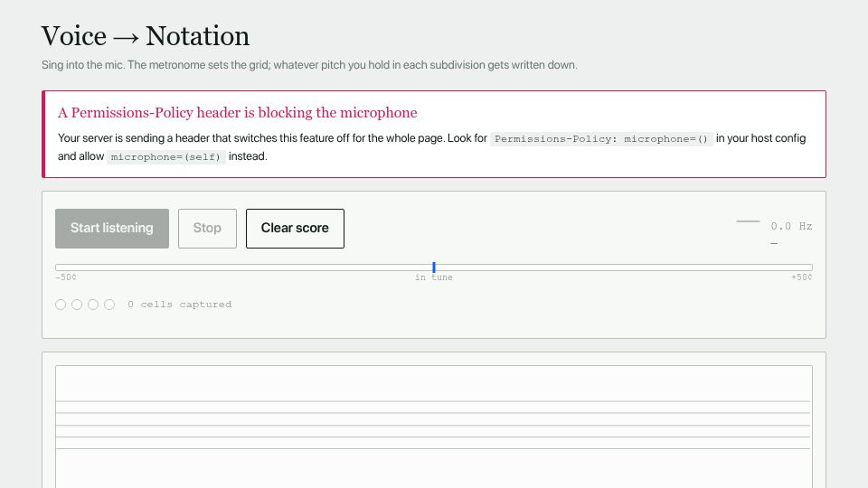
Task: Click the 'Sing into the mic' subtitle text
Action: pos(309,65)
